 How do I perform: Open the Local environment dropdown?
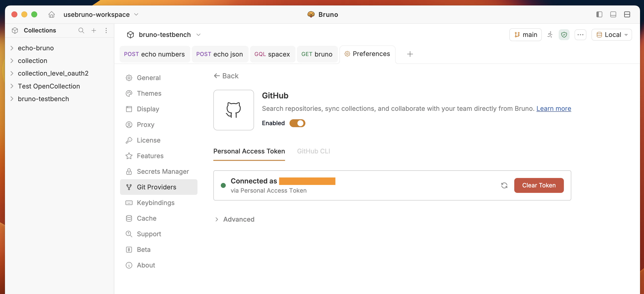point(612,35)
